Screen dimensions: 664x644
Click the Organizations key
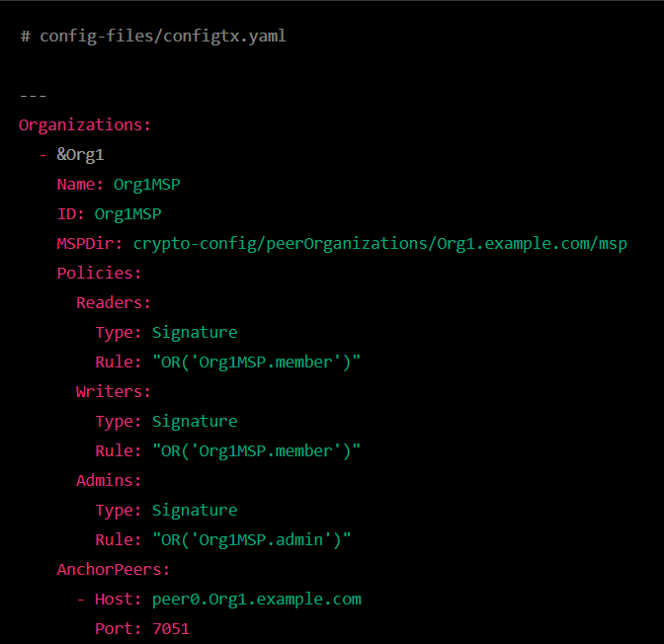pos(84,124)
